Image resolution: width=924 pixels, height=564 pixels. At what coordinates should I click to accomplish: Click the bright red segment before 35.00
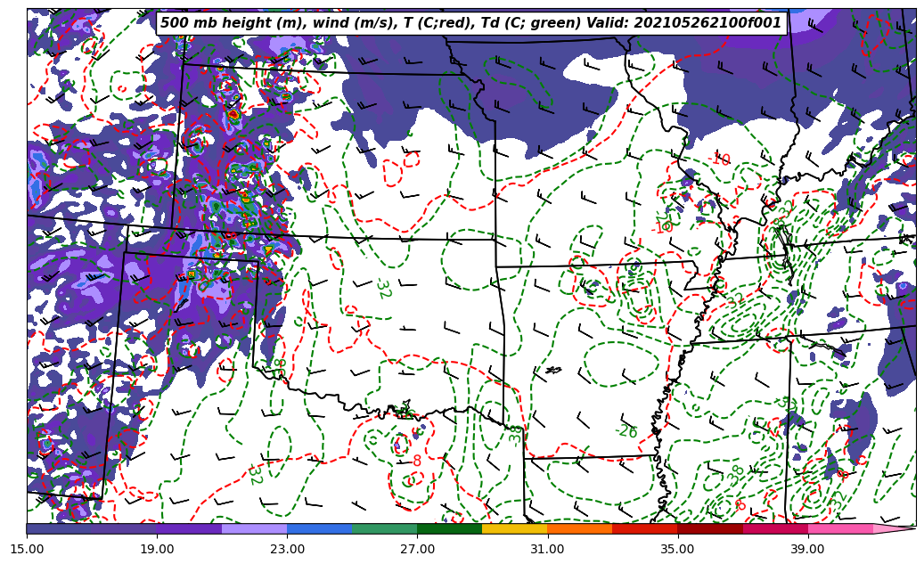coord(644,529)
